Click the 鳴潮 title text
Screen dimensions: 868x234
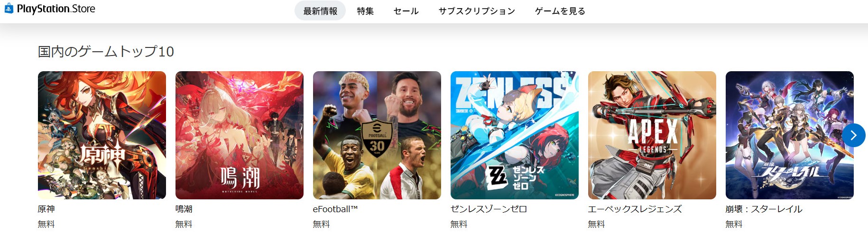[x=184, y=209]
